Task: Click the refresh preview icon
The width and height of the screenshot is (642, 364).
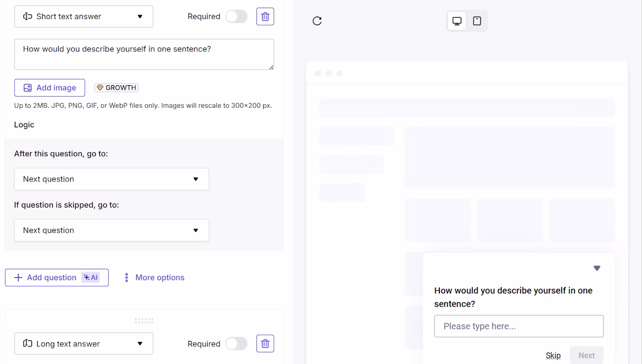Action: point(317,21)
